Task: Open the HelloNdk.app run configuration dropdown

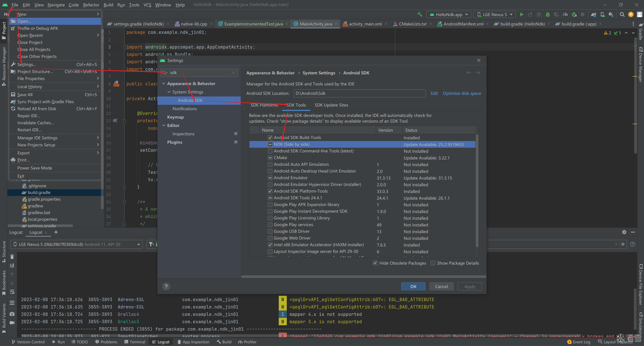Action: point(449,14)
